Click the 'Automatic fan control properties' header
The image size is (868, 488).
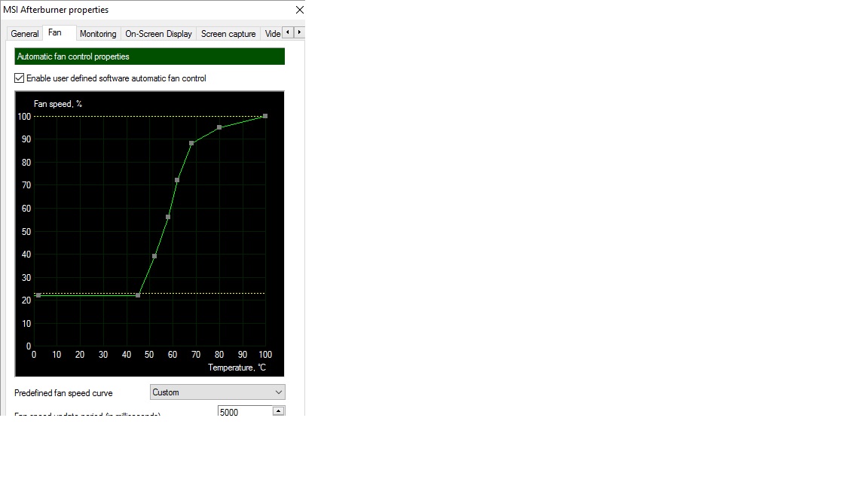(x=149, y=56)
